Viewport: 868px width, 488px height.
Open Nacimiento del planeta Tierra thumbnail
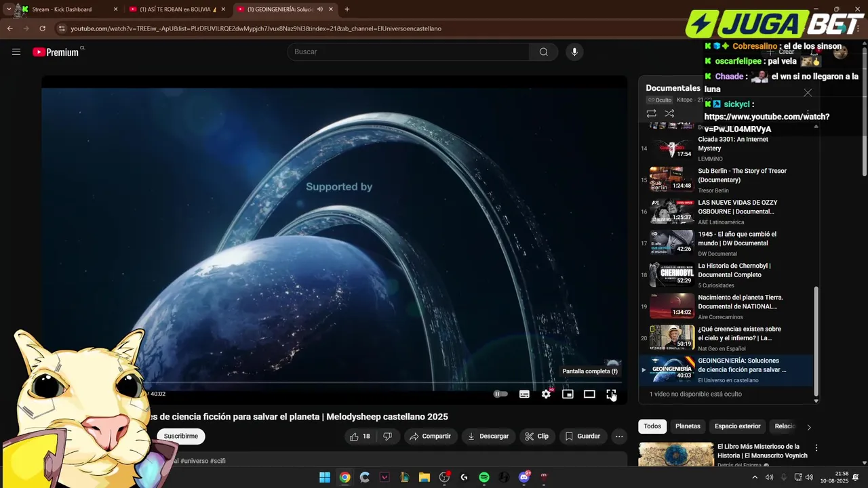pos(672,306)
